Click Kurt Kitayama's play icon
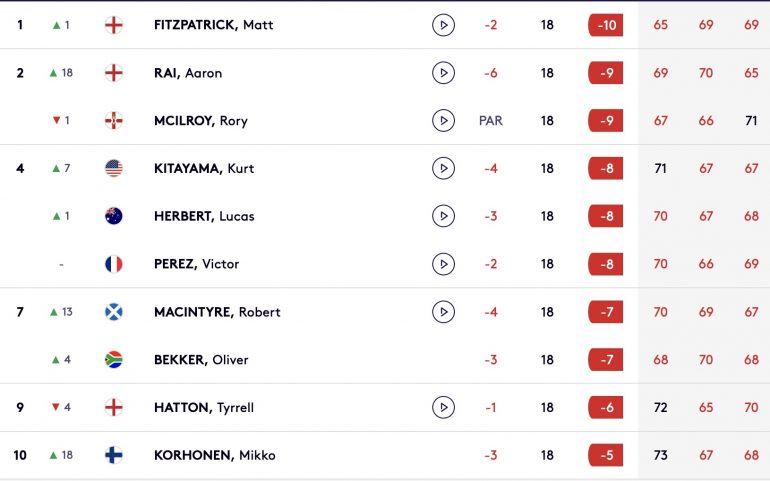Screen dimensions: 770x481 pos(443,168)
